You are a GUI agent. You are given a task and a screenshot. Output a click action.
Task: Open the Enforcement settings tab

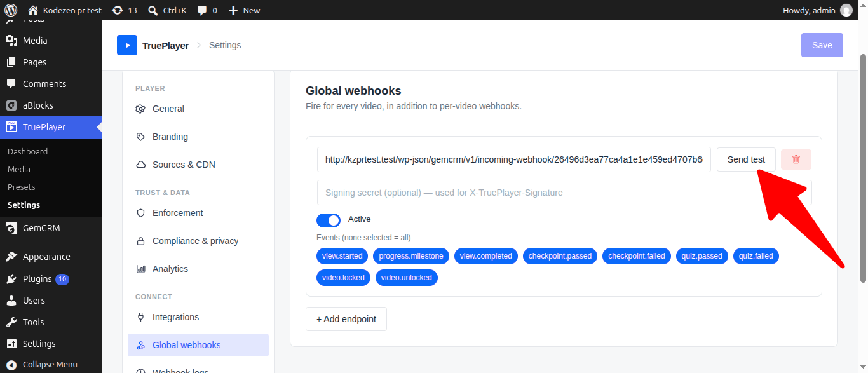click(x=198, y=213)
